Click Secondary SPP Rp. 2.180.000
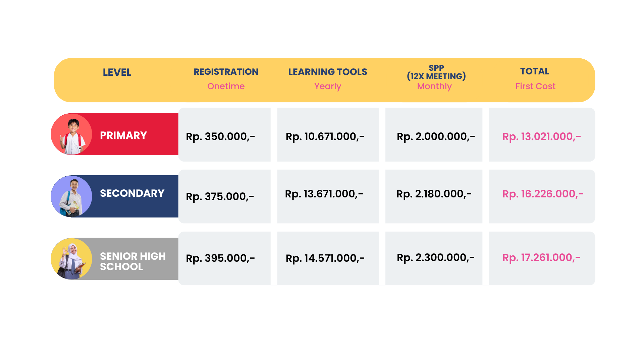Viewport: 644px width, 362px height. pyautogui.click(x=434, y=194)
